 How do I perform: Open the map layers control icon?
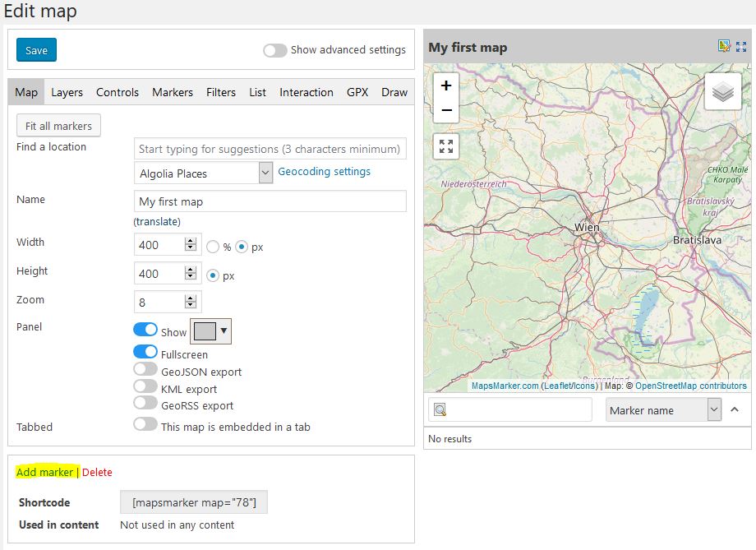723,92
